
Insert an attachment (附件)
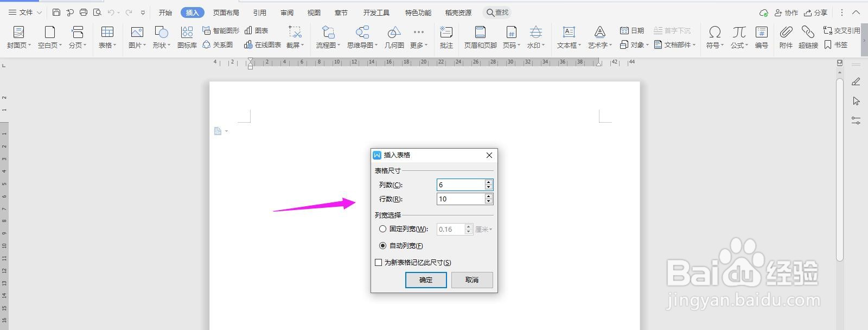click(786, 37)
